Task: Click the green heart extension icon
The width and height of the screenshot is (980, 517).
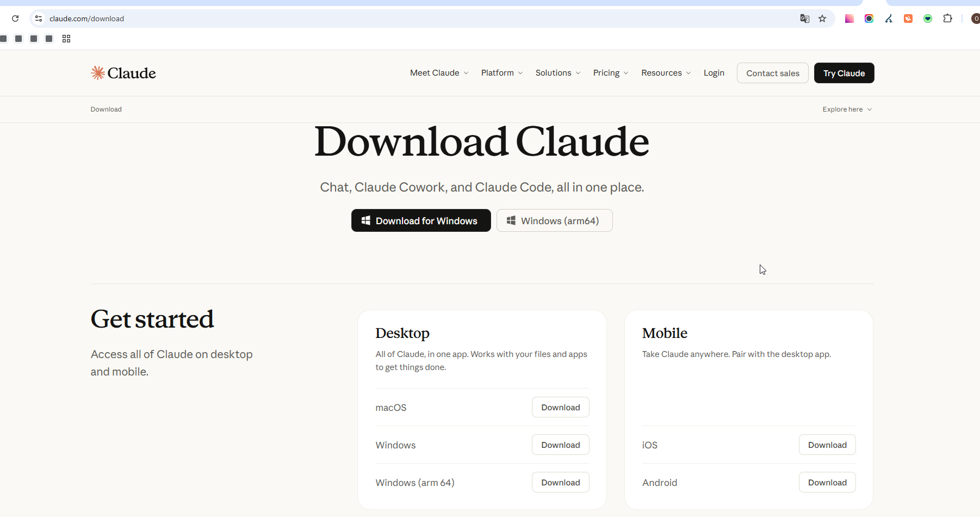Action: (928, 19)
